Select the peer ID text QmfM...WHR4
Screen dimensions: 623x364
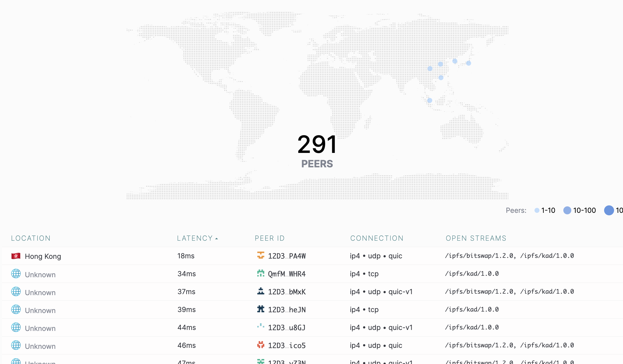[x=287, y=274]
